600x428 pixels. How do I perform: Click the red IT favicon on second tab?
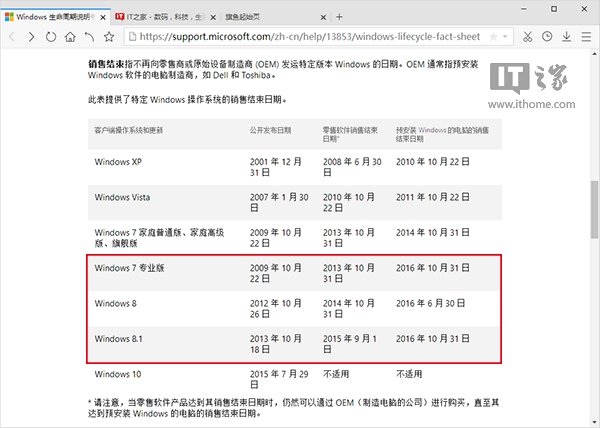coord(119,17)
